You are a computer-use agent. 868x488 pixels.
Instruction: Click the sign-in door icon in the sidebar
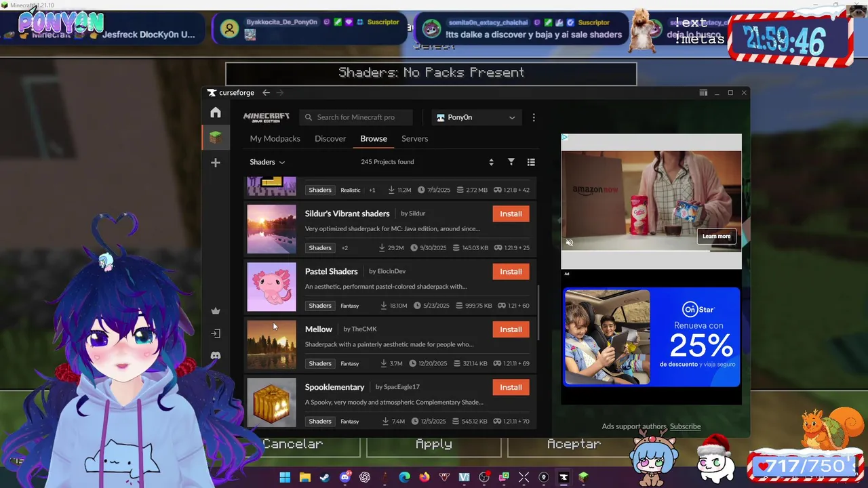(x=216, y=333)
